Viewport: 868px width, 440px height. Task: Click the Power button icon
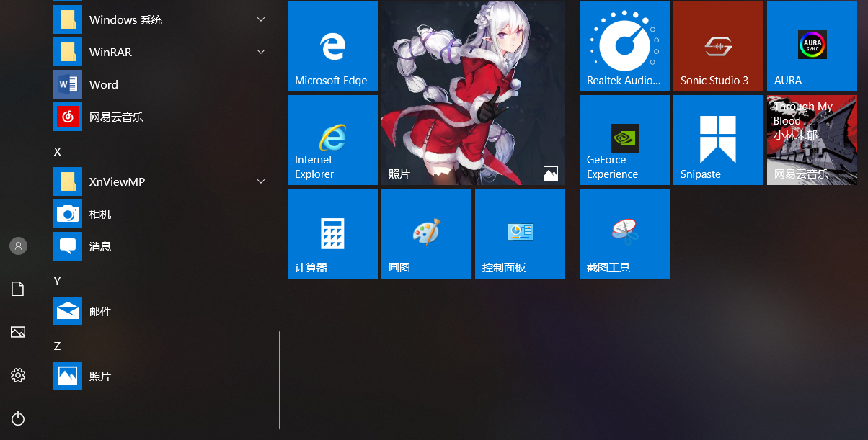tap(18, 418)
